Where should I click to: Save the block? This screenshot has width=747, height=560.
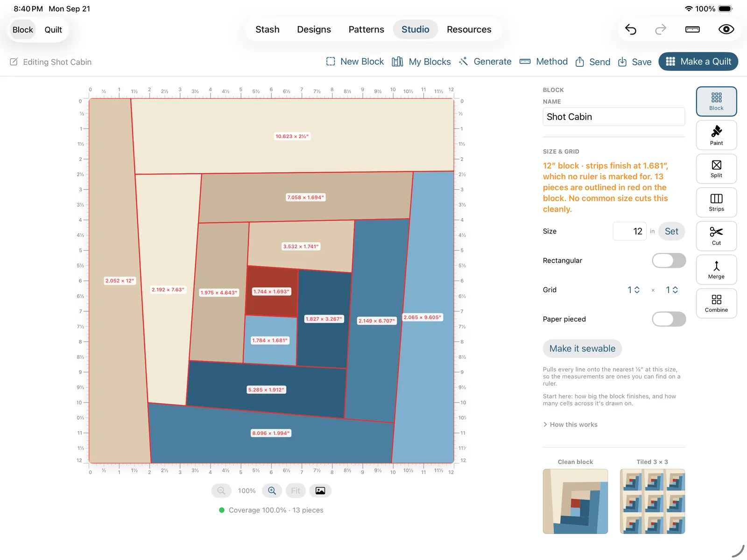click(635, 62)
